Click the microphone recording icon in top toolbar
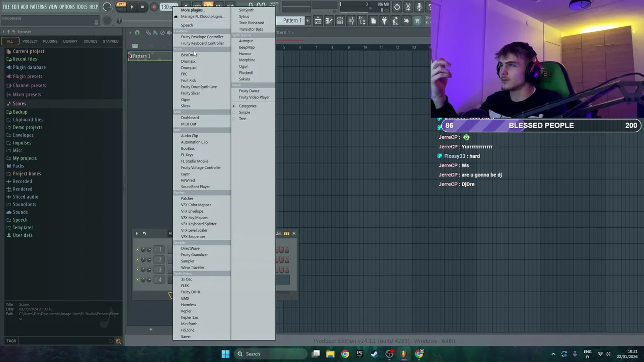644x362 pixels. pyautogui.click(x=419, y=7)
